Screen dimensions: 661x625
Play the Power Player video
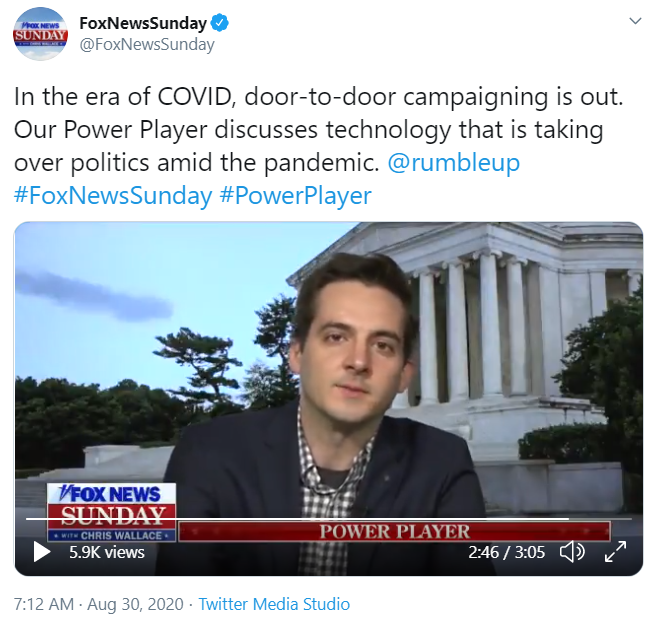coord(41,552)
